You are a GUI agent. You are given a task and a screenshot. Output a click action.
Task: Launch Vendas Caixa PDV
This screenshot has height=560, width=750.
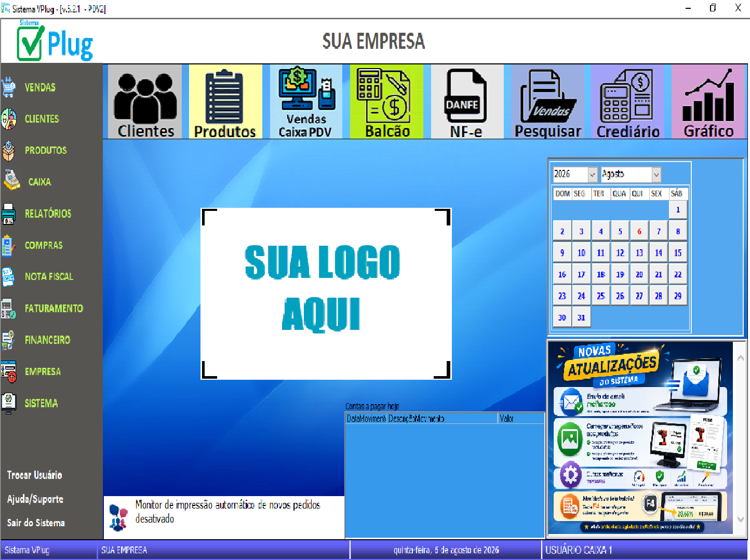306,102
